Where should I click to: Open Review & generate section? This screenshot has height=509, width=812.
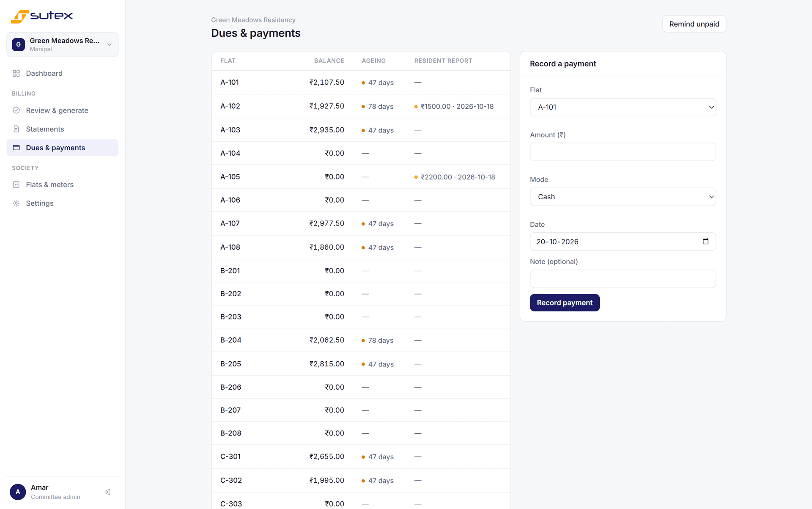coord(63,110)
